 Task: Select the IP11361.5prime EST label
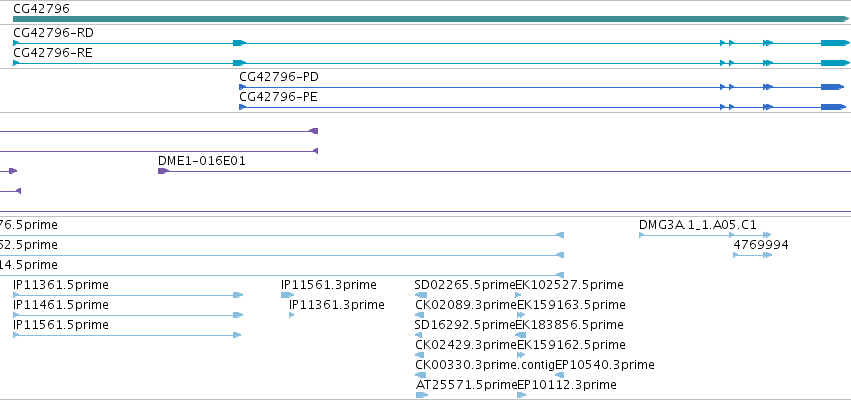(61, 285)
